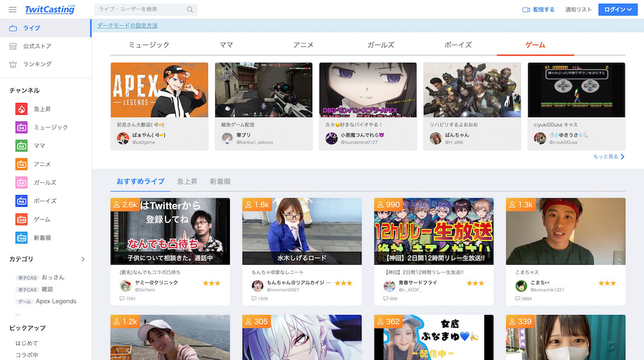This screenshot has height=360, width=644.
Task: Focus the ライブ・ユーザーを検索 search field
Action: tap(140, 10)
